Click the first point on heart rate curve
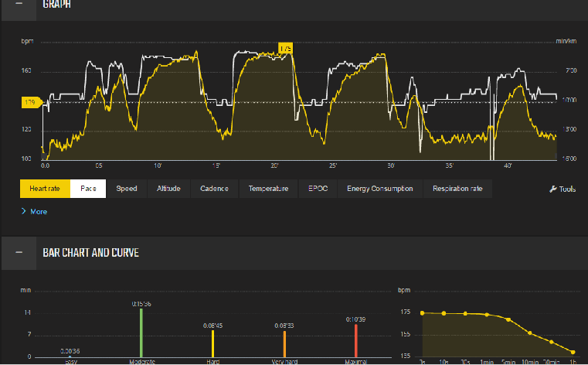The height and width of the screenshot is (365, 588). (422, 313)
